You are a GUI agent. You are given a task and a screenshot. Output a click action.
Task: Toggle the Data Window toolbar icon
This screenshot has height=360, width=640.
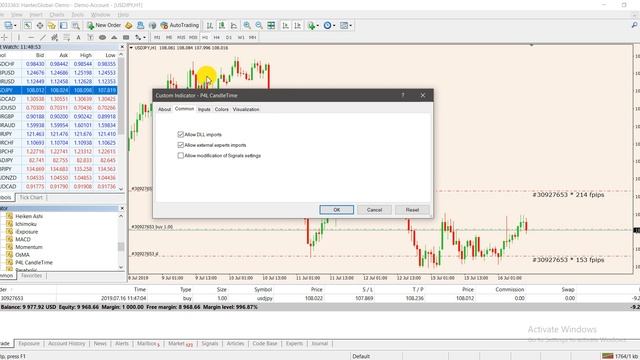(40, 25)
